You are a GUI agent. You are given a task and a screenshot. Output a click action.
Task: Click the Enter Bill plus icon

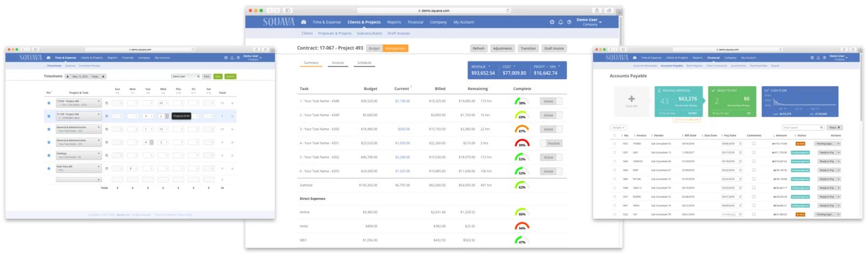631,99
